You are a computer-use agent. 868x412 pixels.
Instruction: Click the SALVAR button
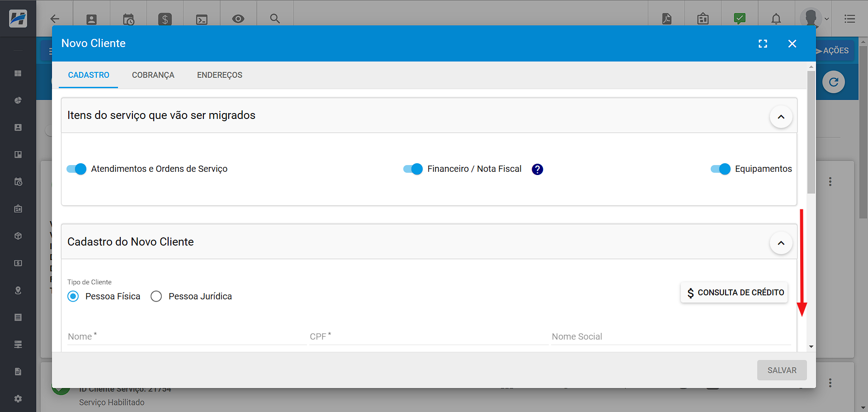pyautogui.click(x=782, y=370)
